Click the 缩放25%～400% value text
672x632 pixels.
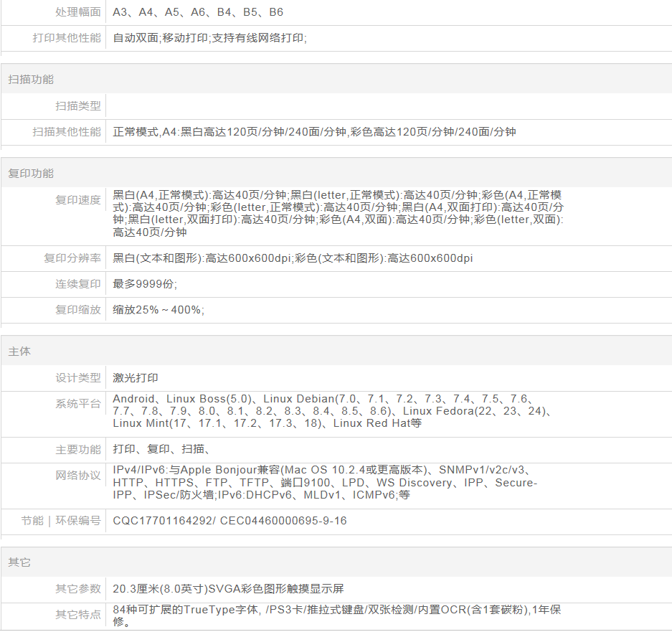pyautogui.click(x=158, y=310)
